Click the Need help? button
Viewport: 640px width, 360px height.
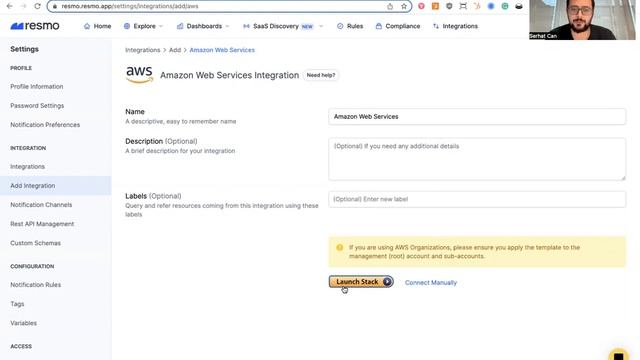click(x=321, y=75)
